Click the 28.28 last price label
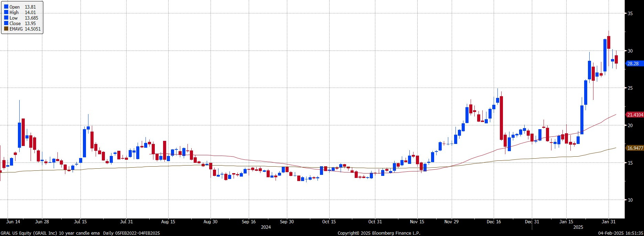Viewport: 644px width, 236px height. click(x=634, y=64)
